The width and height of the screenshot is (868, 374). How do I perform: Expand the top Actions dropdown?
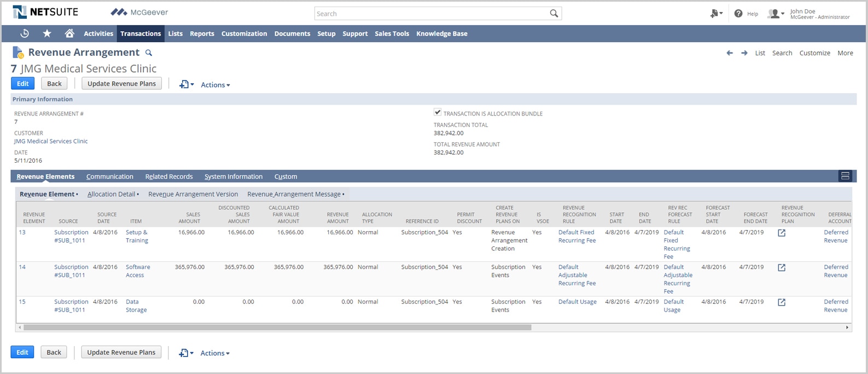click(x=215, y=85)
